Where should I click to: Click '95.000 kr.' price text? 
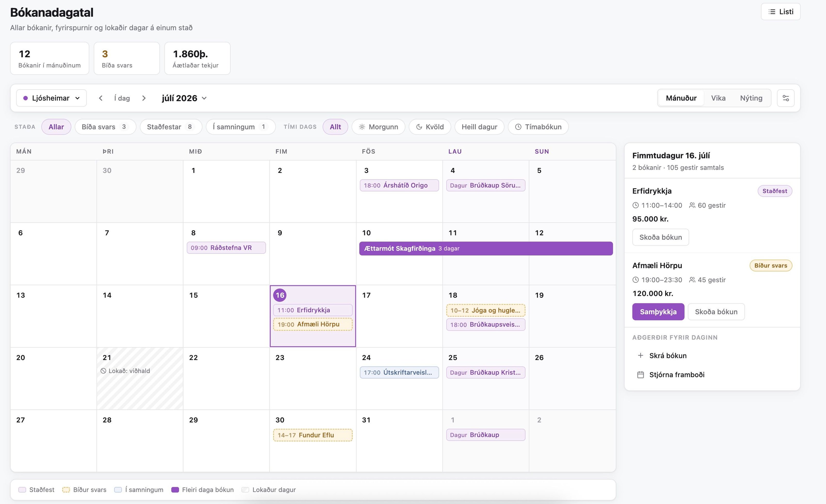tap(650, 219)
